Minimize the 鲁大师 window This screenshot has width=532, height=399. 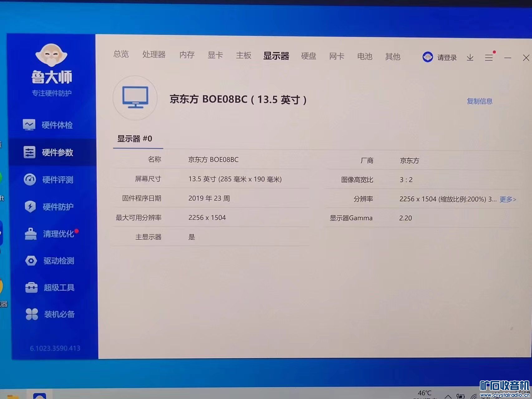(508, 58)
